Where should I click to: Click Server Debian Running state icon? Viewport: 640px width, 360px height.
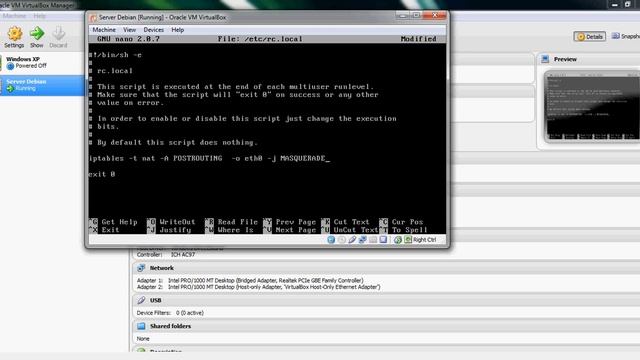(x=10, y=89)
